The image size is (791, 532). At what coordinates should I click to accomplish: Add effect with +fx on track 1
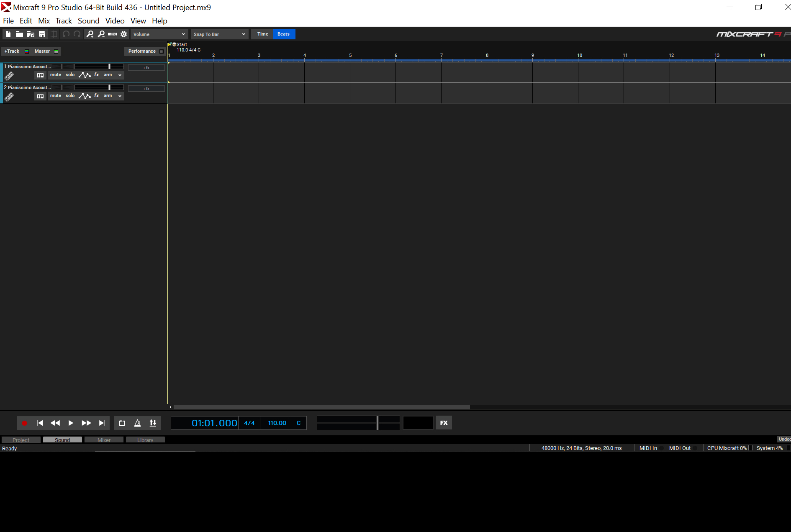[x=146, y=68]
